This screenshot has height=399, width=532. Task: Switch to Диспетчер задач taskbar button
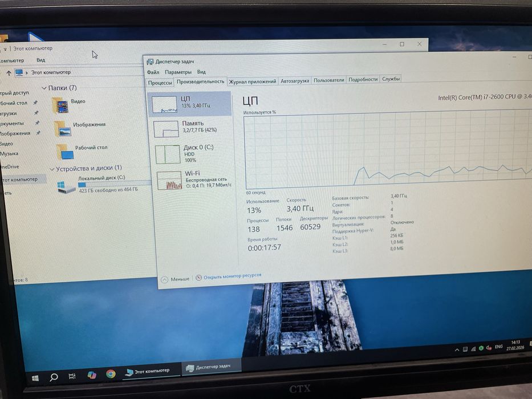point(212,367)
